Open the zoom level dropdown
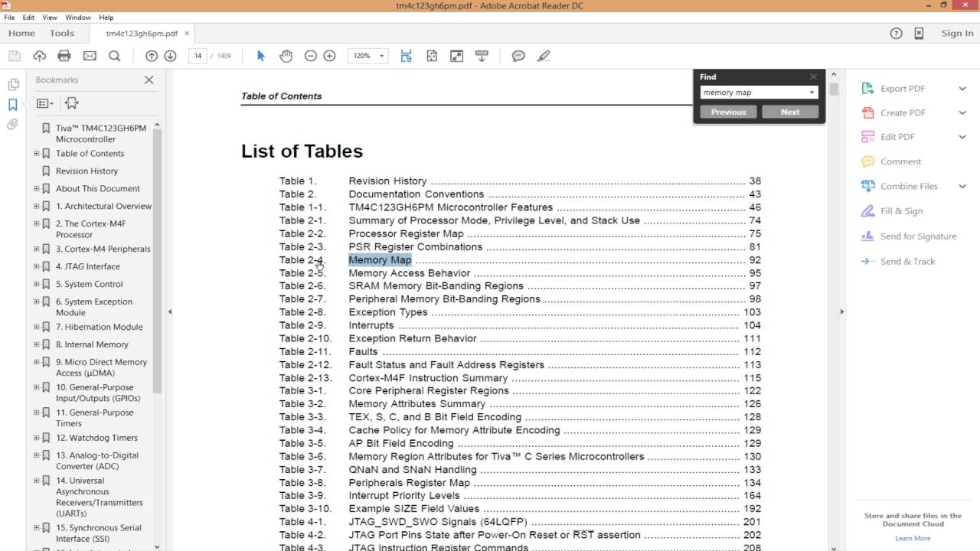This screenshot has width=980, height=551. [x=381, y=56]
